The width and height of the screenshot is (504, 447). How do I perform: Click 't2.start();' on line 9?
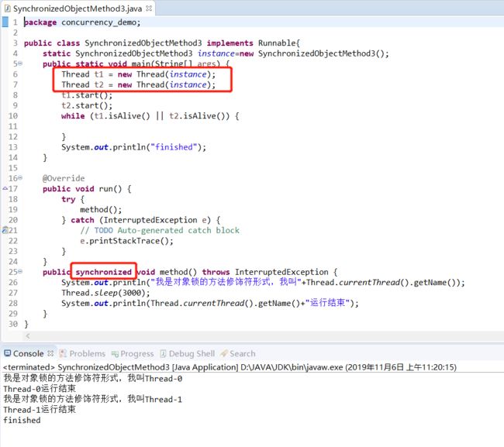(x=87, y=105)
